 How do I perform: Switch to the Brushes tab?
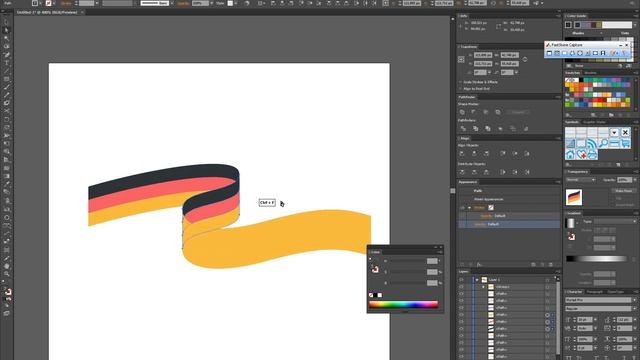pyautogui.click(x=590, y=73)
